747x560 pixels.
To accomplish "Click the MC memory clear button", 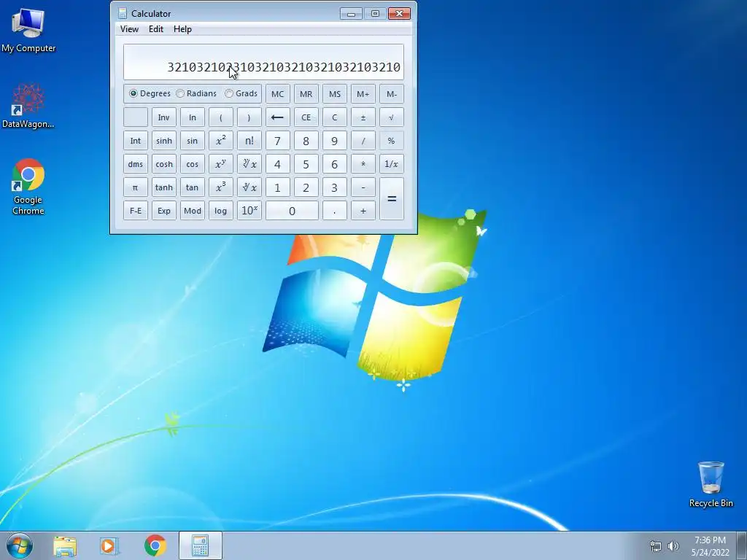I will click(277, 94).
